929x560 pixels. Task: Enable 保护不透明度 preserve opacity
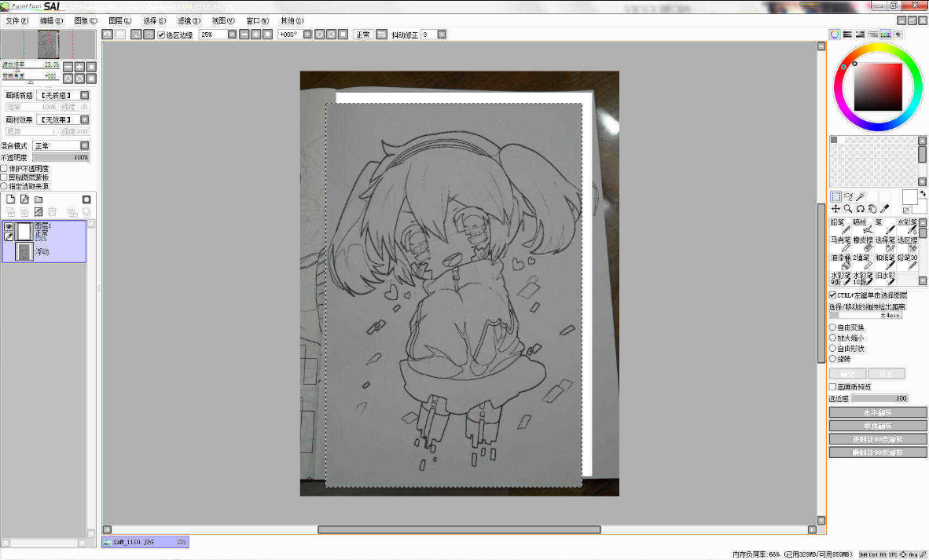pos(4,169)
